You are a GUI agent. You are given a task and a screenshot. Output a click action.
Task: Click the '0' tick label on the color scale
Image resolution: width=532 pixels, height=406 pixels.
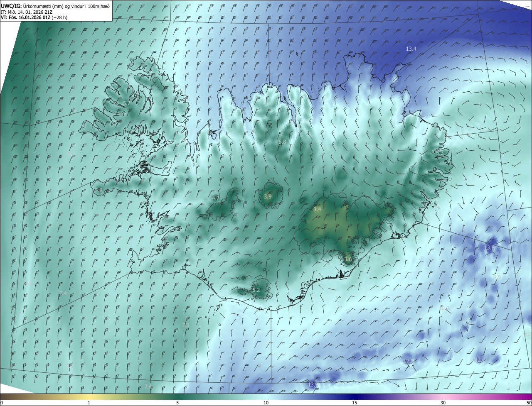(x=2, y=403)
